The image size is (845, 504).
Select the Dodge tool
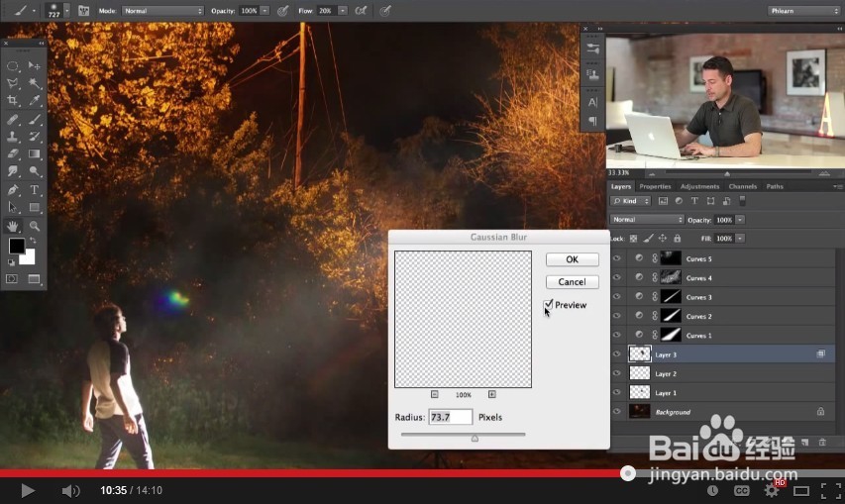34,171
